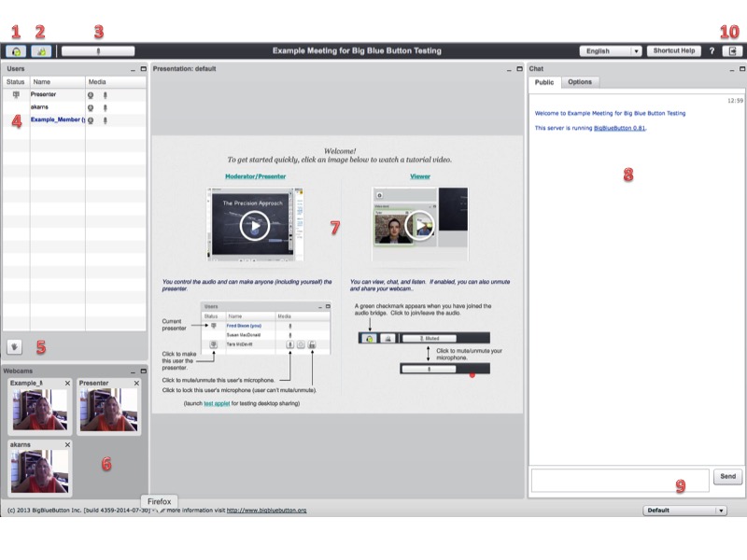
Task: Toggle Presenter's microphone icon in Users list
Action: (x=105, y=94)
